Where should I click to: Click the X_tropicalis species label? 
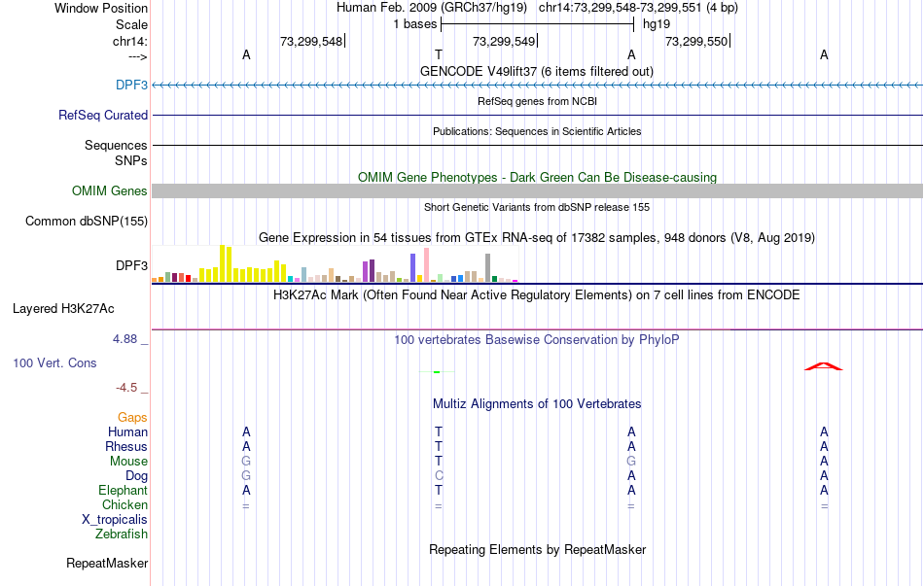[x=115, y=520]
